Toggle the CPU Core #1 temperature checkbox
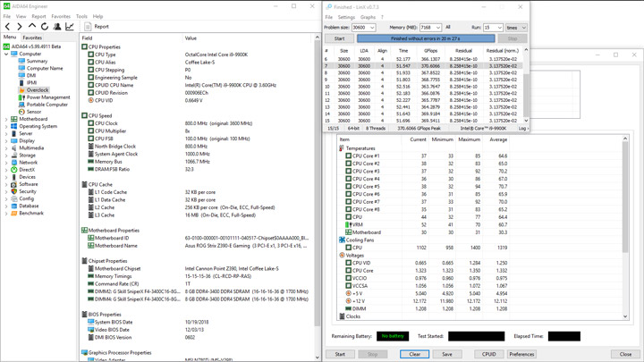Viewport: 644px width, 362px height. pos(348,156)
